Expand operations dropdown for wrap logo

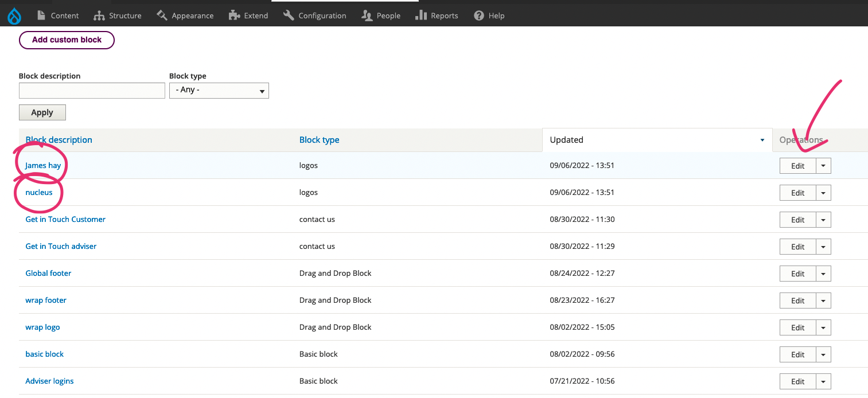point(824,327)
